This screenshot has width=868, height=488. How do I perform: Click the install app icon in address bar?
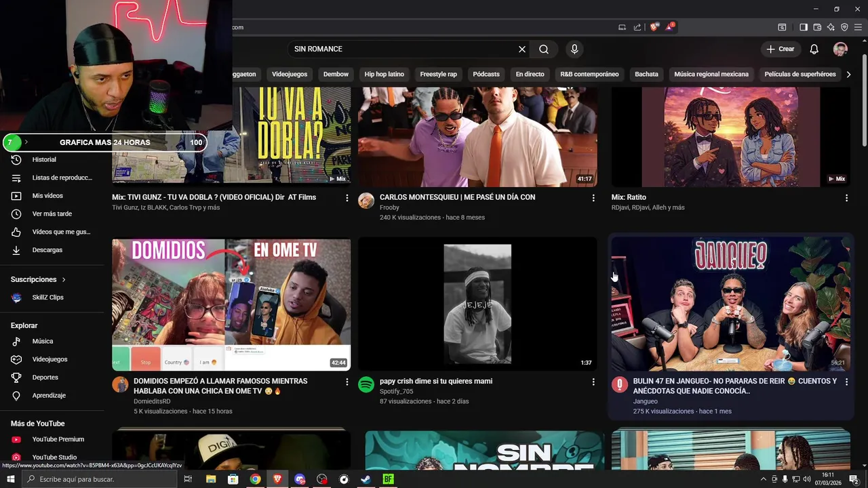tap(622, 27)
